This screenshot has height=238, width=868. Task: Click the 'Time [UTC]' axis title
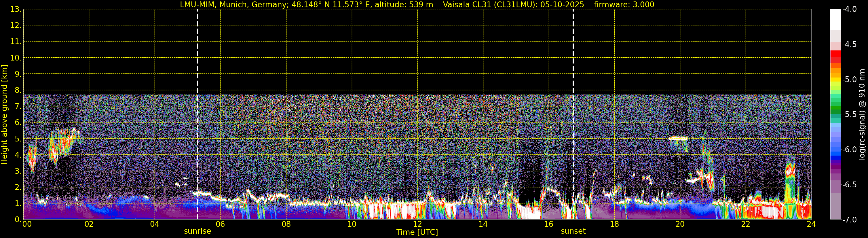coord(417,232)
